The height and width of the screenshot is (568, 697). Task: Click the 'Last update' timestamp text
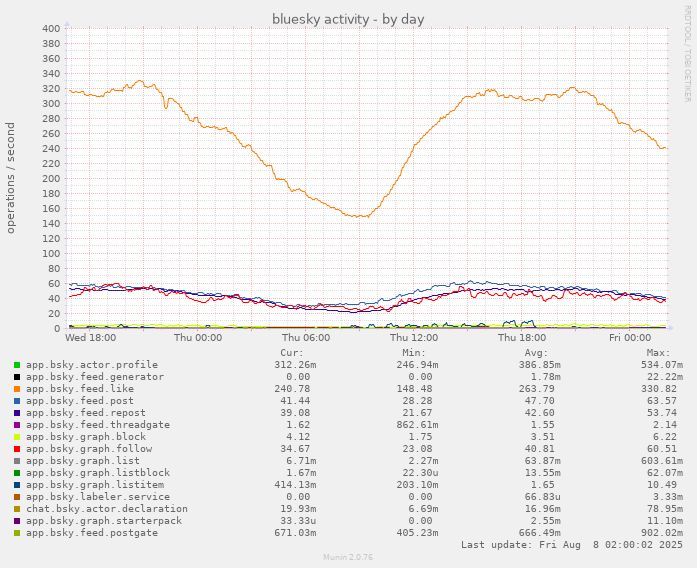click(x=572, y=545)
